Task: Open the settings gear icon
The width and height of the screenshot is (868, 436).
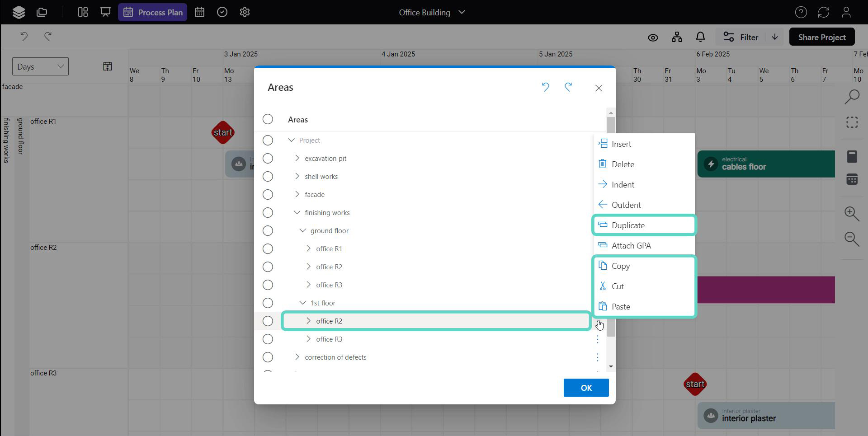Action: 245,12
